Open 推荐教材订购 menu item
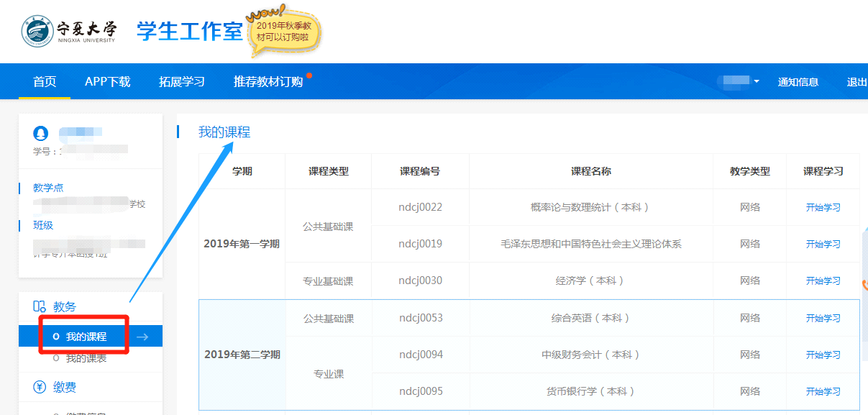This screenshot has width=868, height=415. tap(268, 81)
